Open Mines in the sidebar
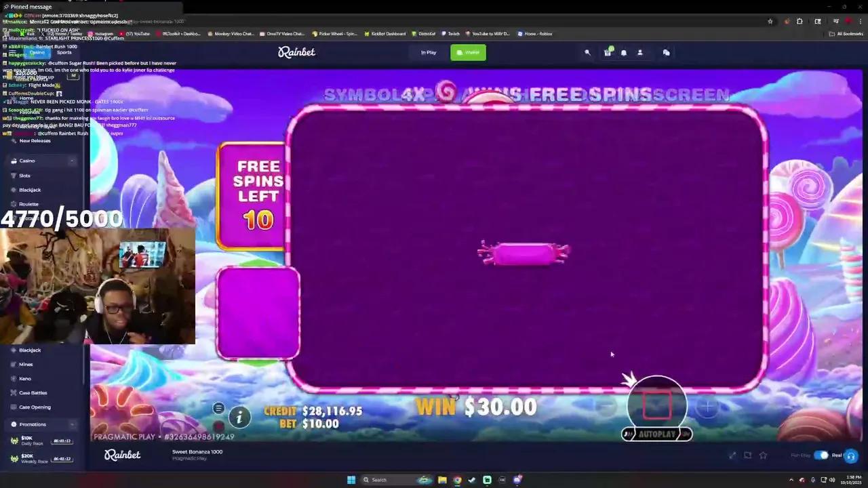This screenshot has width=868, height=488. click(26, 365)
